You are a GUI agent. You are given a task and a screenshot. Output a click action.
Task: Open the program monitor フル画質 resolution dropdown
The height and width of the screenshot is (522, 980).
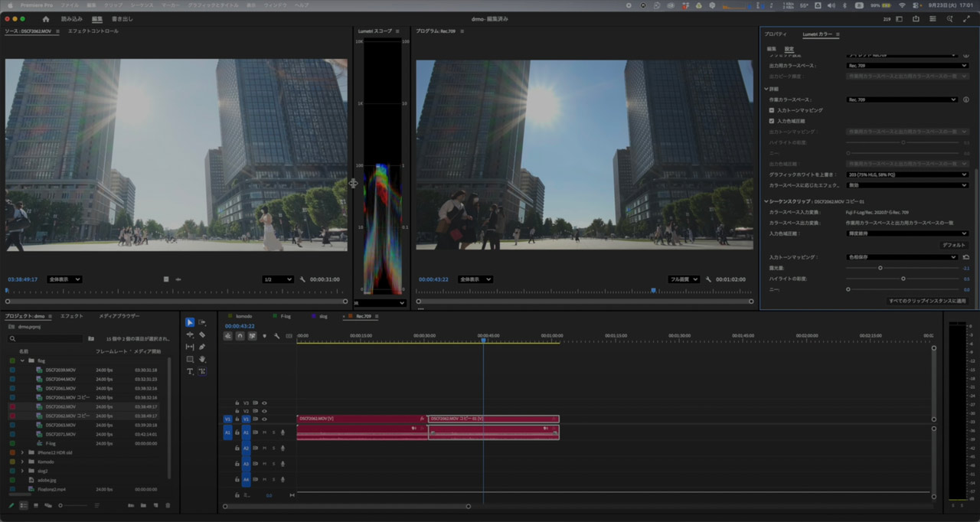tap(684, 279)
